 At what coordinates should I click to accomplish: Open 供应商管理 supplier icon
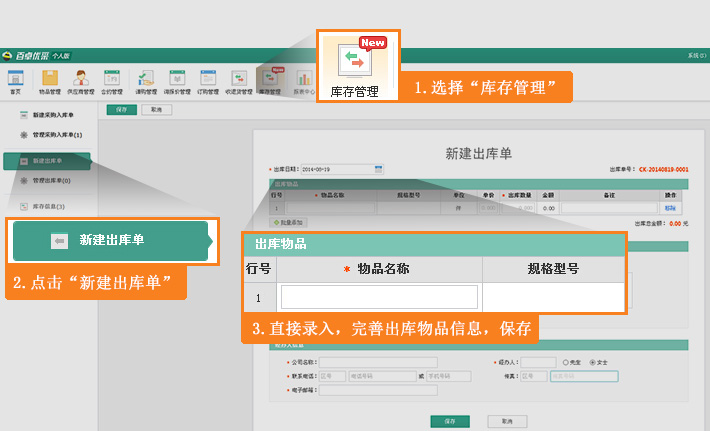(80, 80)
